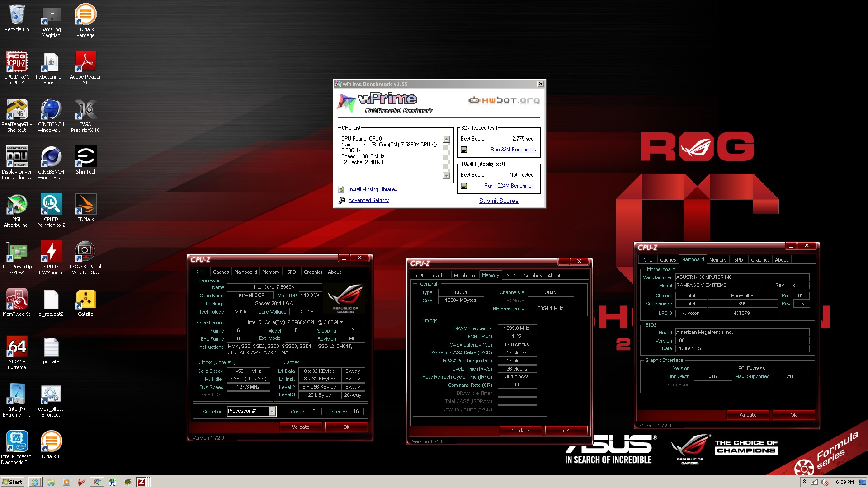Screen dimensions: 868x488
Task: Open CPUID PerfMonitor2 icon
Action: click(51, 211)
